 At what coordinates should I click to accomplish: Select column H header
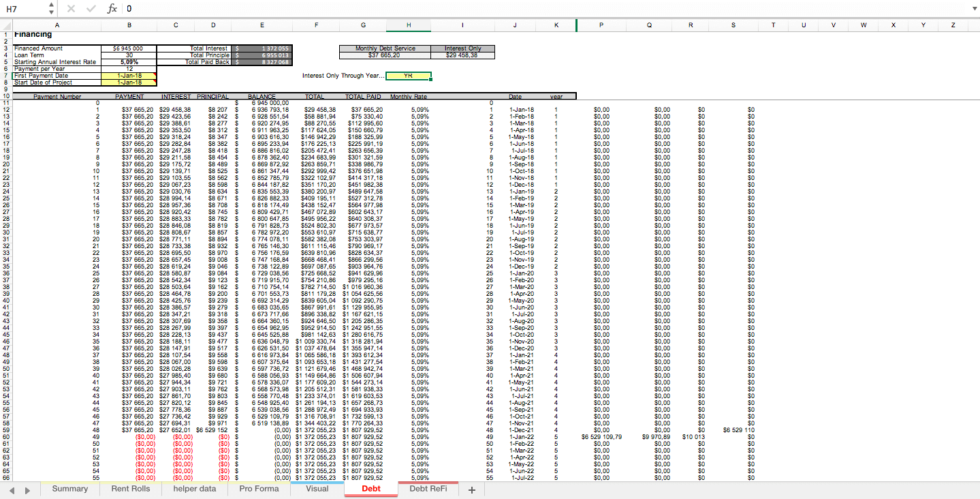[x=409, y=25]
